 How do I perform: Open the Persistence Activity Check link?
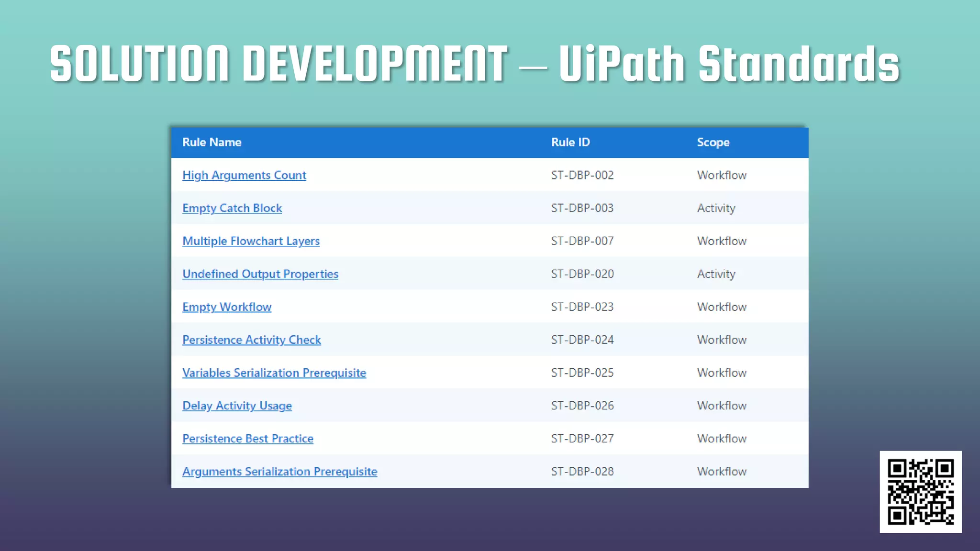coord(251,340)
